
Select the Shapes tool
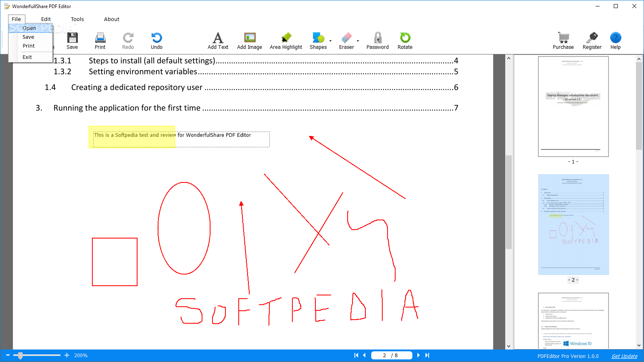[x=318, y=41]
